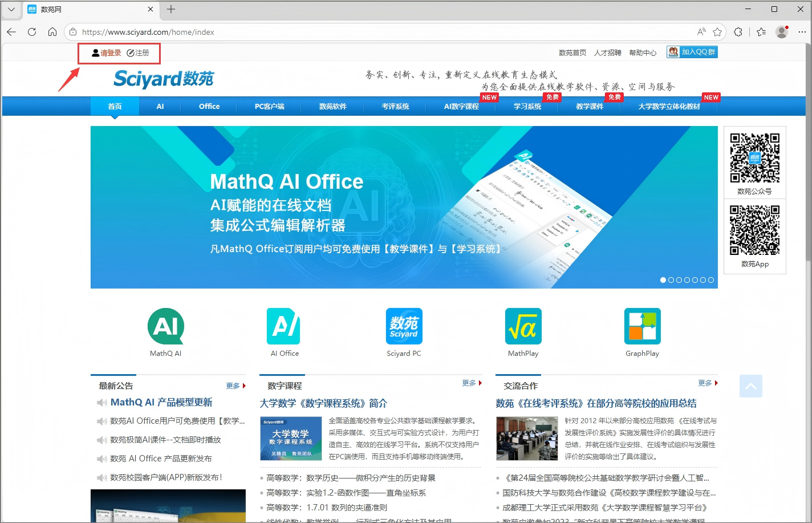This screenshot has height=523, width=812.
Task: Open the AI数字课程 navigation item
Action: pyautogui.click(x=461, y=106)
